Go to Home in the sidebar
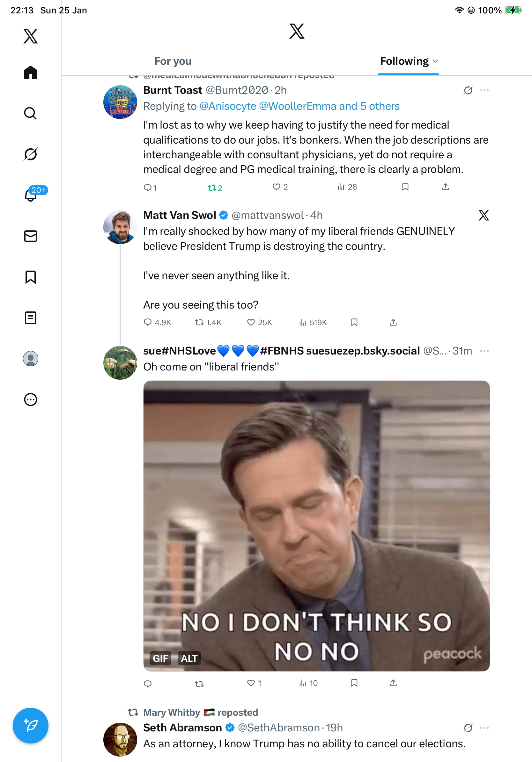This screenshot has height=762, width=532. click(31, 72)
